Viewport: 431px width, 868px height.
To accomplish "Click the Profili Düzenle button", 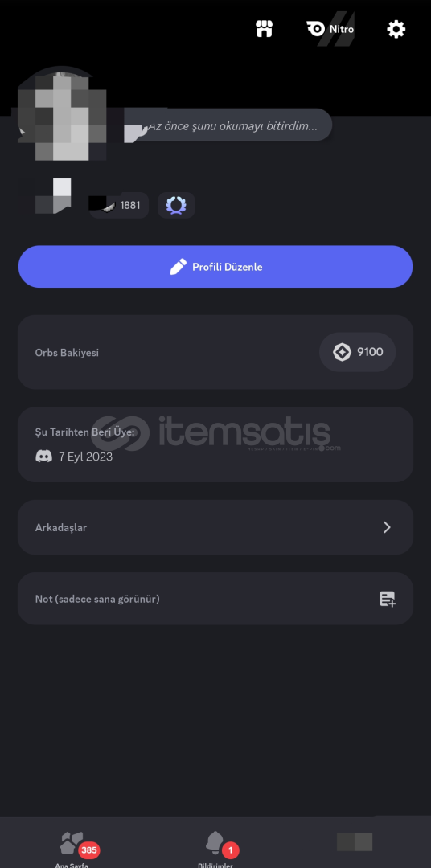I will click(215, 267).
